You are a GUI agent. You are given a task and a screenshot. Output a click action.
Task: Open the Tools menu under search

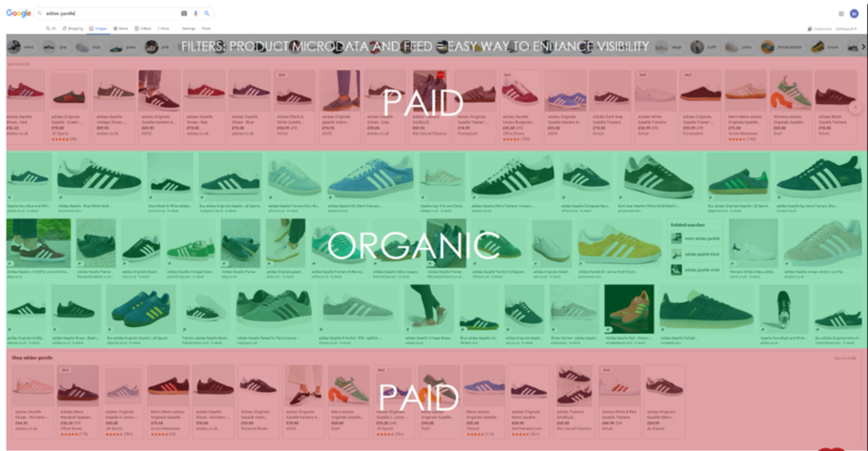click(x=206, y=29)
